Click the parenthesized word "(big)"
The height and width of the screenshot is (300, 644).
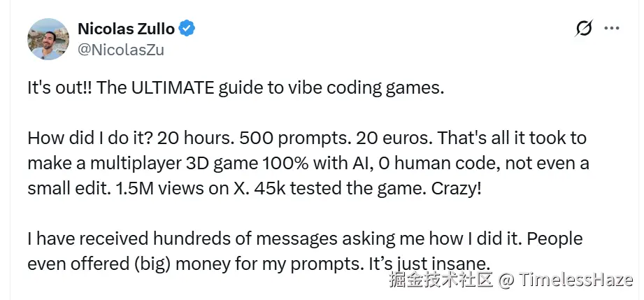(152, 264)
